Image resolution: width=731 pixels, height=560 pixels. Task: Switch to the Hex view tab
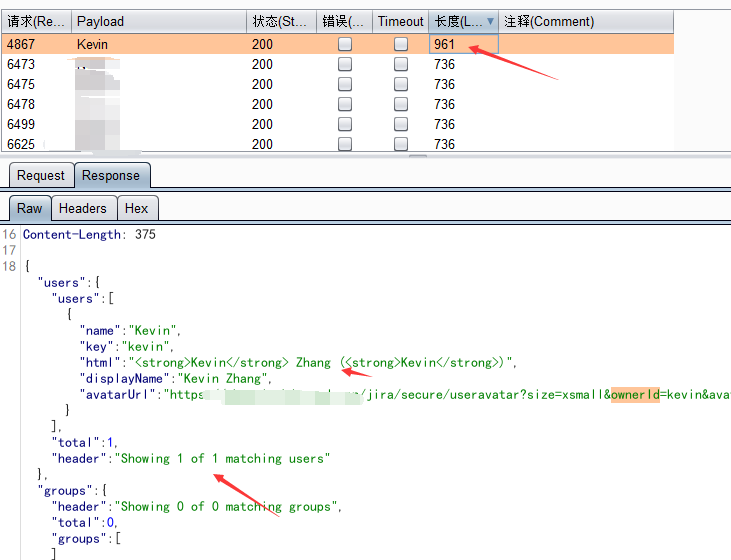click(x=137, y=208)
